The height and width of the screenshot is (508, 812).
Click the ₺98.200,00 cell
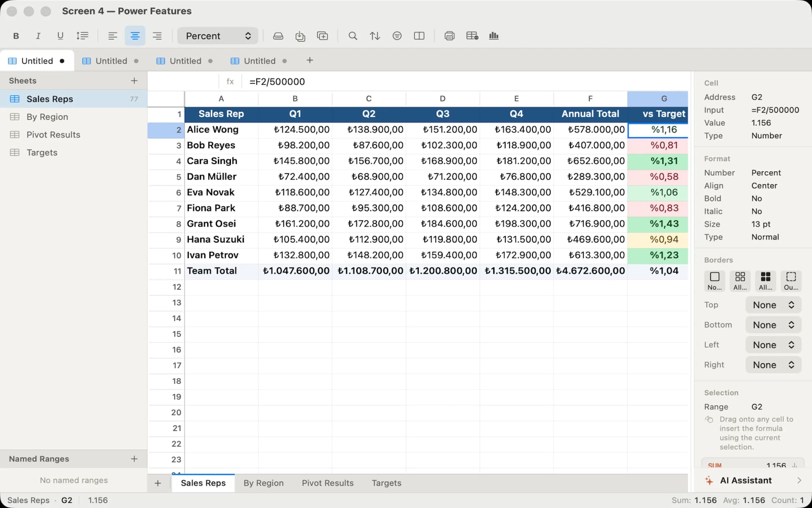click(x=295, y=146)
